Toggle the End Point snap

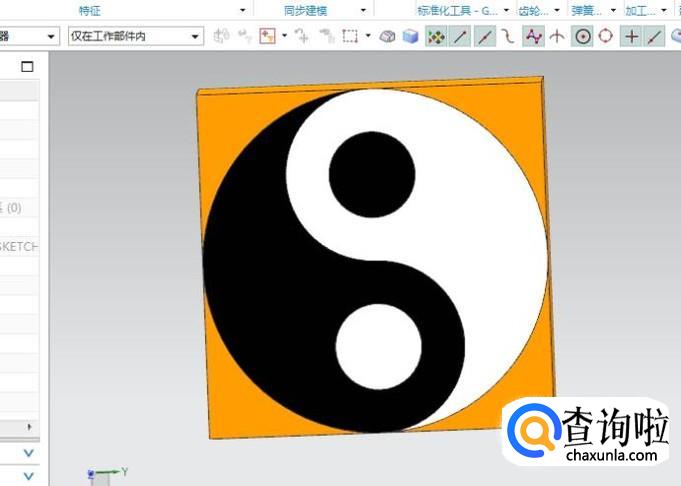tap(460, 36)
